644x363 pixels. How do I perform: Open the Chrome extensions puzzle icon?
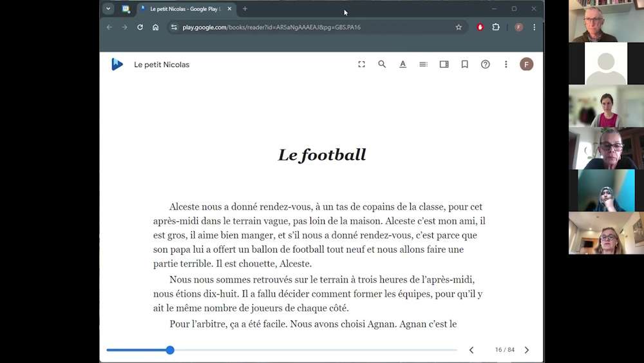pyautogui.click(x=496, y=27)
